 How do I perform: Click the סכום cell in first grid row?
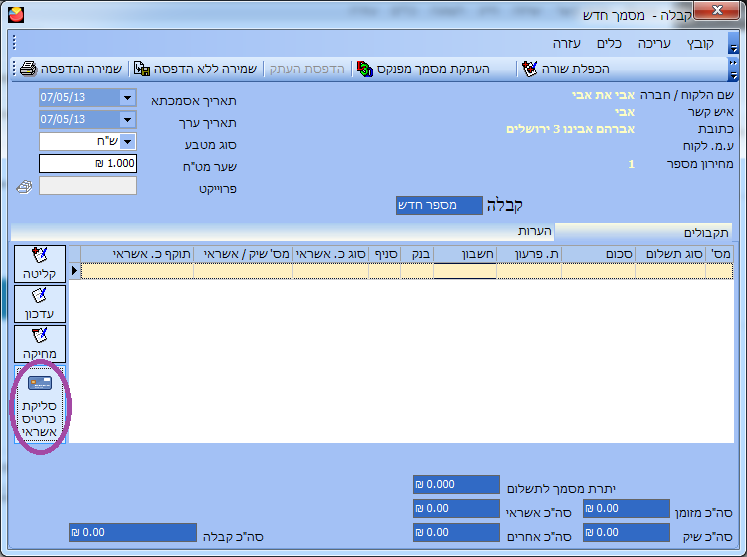coord(598,271)
